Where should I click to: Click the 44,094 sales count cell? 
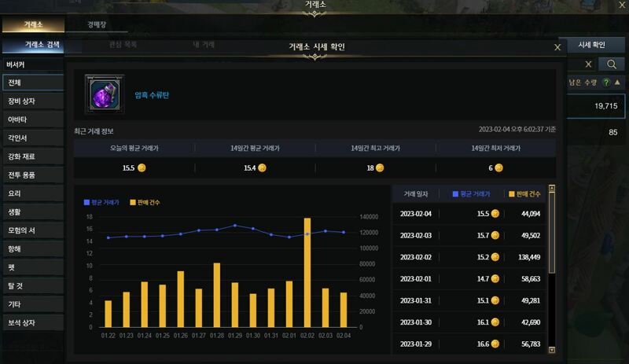(531, 214)
